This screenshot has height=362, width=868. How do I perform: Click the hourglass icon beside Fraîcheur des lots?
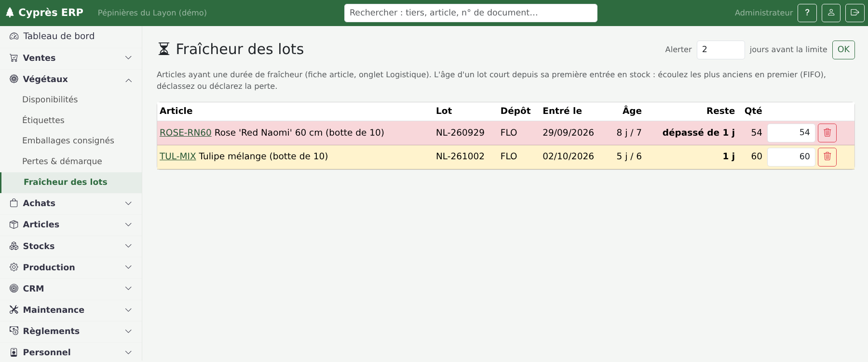tap(164, 49)
